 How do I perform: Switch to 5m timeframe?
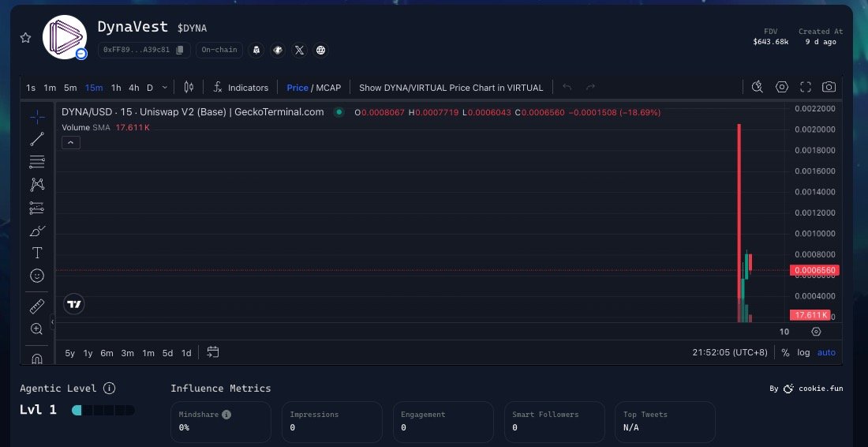click(x=70, y=88)
